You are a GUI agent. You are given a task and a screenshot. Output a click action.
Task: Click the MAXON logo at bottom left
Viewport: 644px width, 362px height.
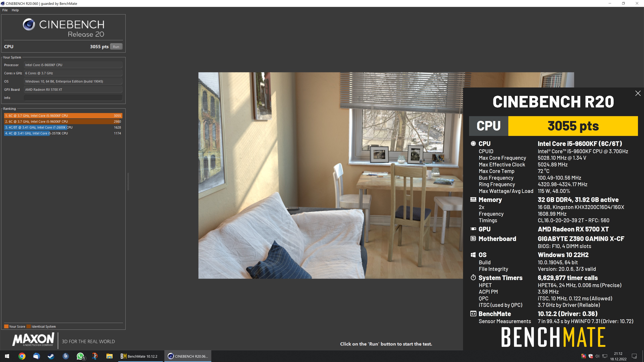coord(33,339)
